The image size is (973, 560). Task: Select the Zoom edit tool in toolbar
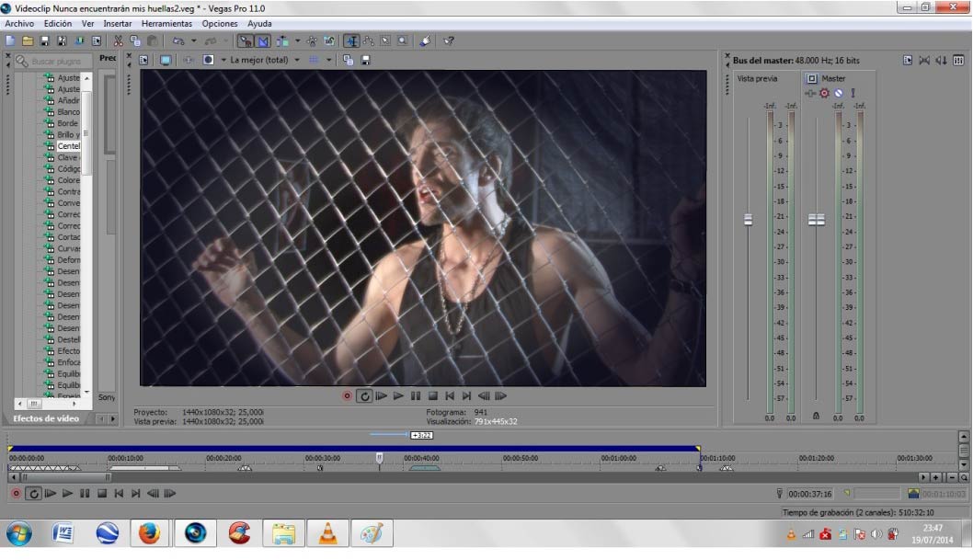point(403,41)
